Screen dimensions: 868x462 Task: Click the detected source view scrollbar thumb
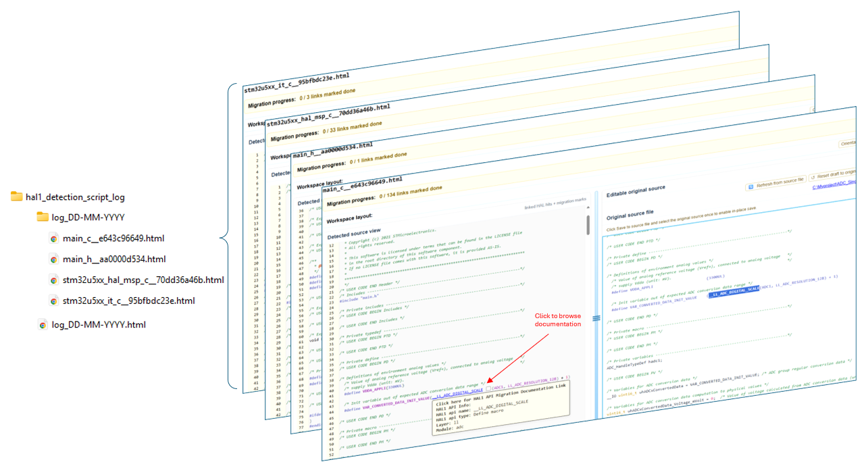click(x=588, y=224)
